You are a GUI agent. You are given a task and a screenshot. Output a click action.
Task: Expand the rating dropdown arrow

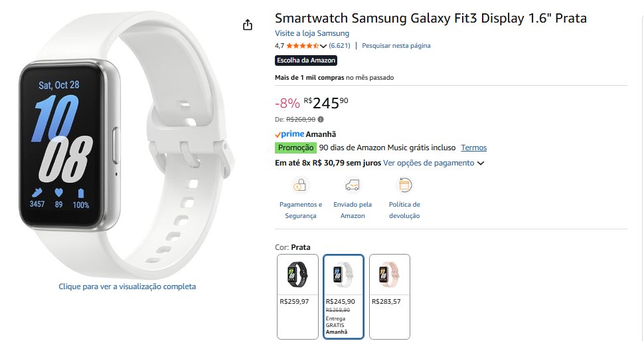tap(323, 47)
